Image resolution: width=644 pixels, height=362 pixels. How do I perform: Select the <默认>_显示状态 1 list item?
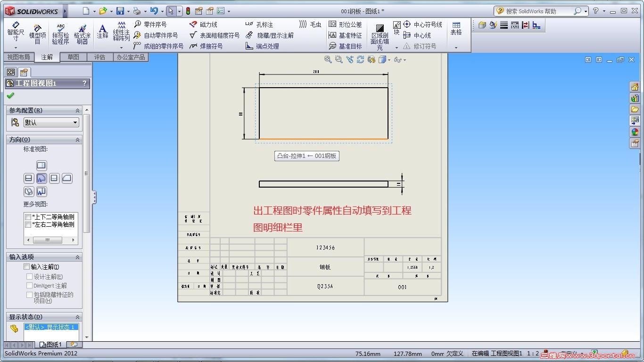50,327
